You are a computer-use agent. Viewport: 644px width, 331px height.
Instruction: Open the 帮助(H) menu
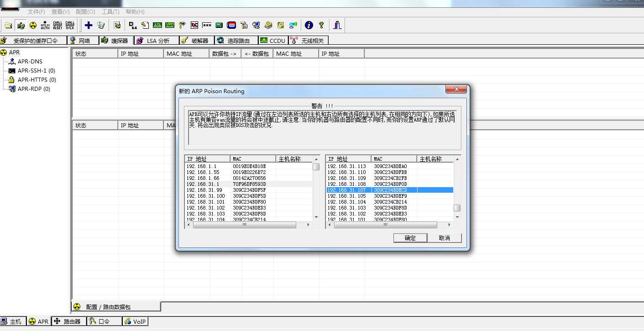[x=135, y=11]
